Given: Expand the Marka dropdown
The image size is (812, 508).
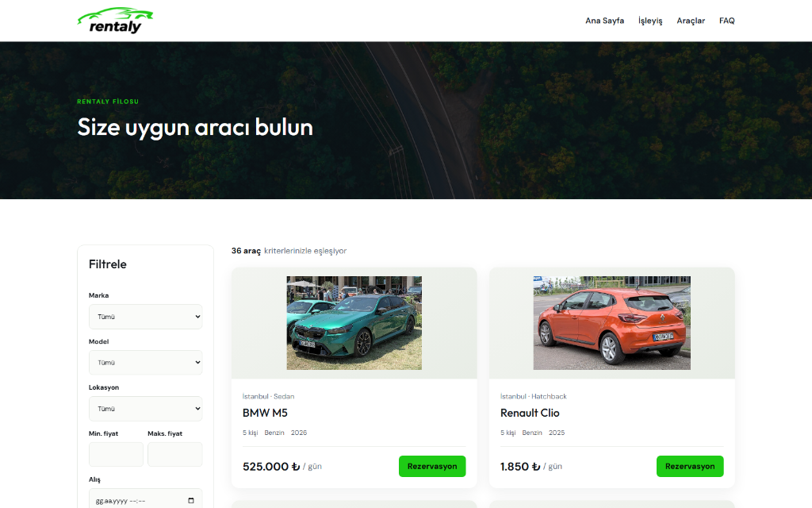Looking at the screenshot, I should click(x=146, y=317).
